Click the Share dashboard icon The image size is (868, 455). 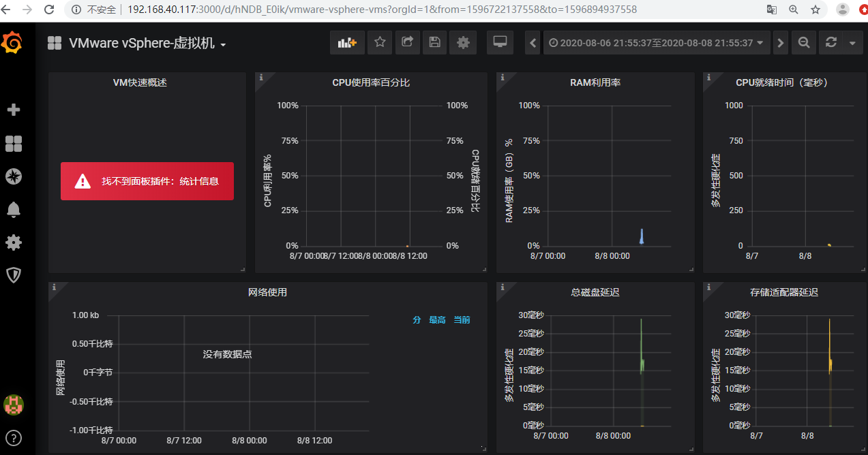tap(407, 42)
